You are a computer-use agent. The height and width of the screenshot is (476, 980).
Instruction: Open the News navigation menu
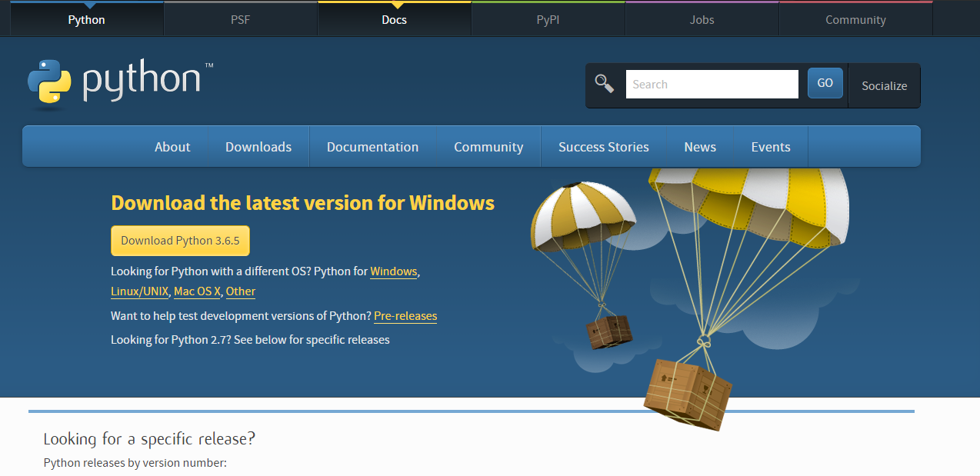(700, 147)
